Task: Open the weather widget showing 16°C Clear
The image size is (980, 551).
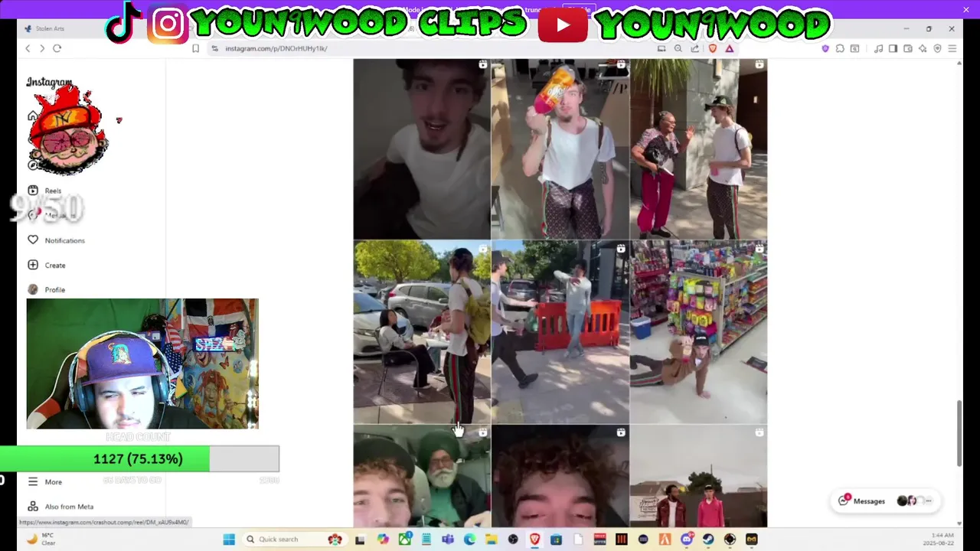Action: [x=41, y=539]
